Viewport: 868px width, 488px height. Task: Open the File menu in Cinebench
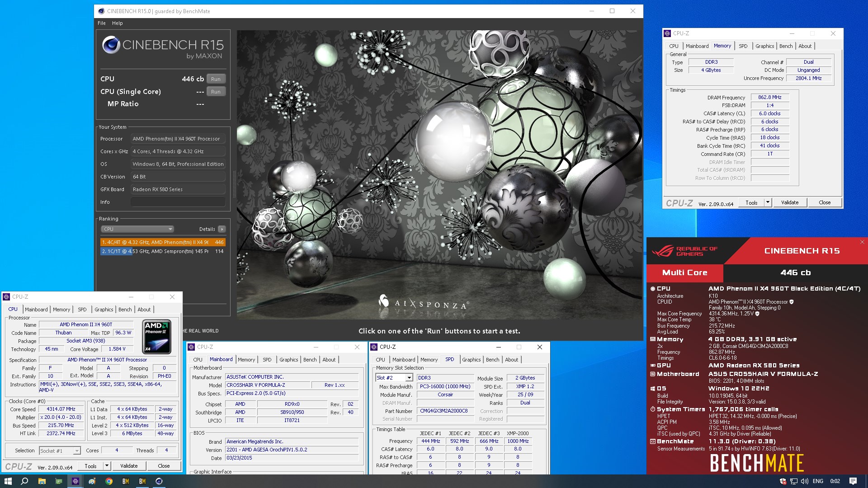102,23
